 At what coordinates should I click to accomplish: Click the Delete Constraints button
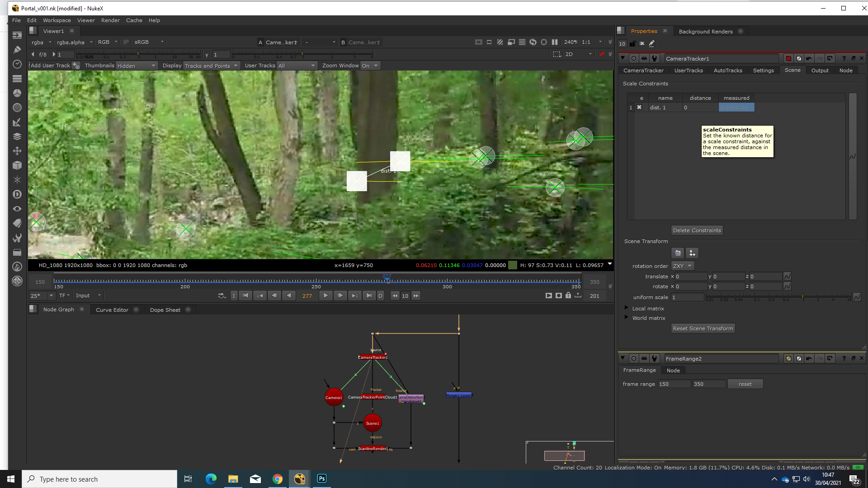click(697, 230)
